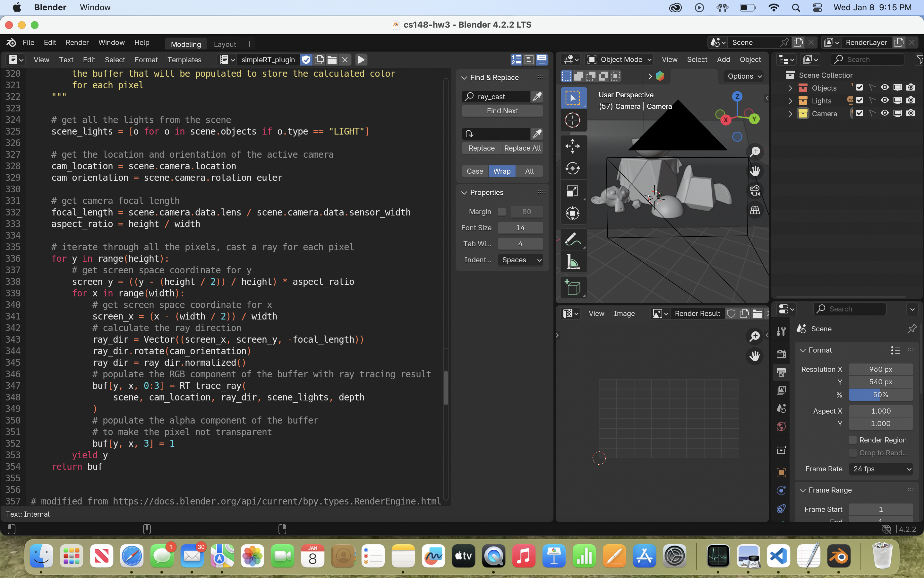
Task: Collapse the Frame Range panel
Action: 803,490
